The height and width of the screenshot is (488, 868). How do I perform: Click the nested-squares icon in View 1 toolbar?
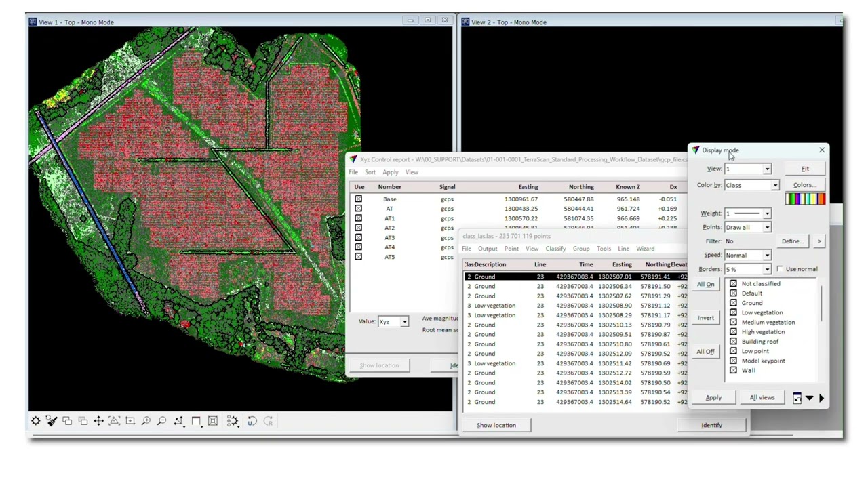pos(212,421)
